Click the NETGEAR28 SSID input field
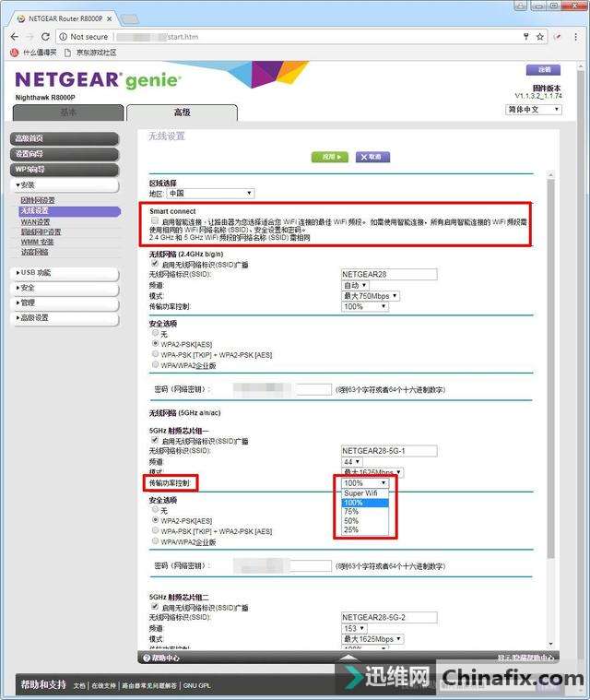 click(389, 274)
